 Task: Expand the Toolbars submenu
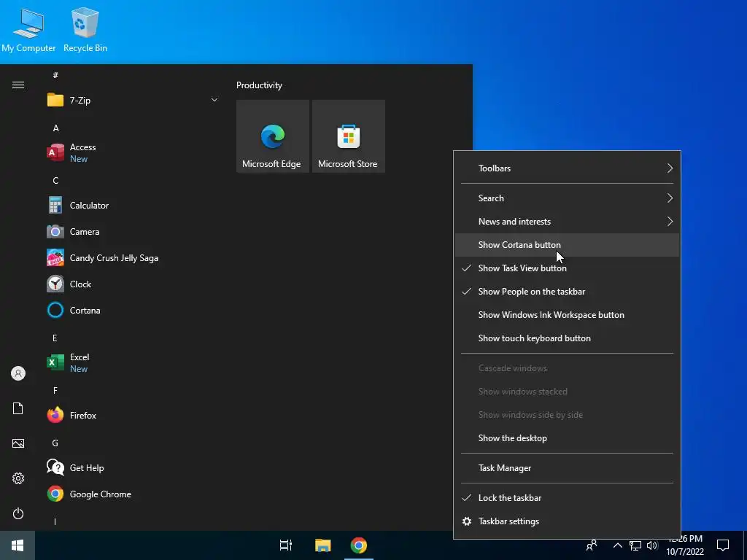[x=567, y=168]
